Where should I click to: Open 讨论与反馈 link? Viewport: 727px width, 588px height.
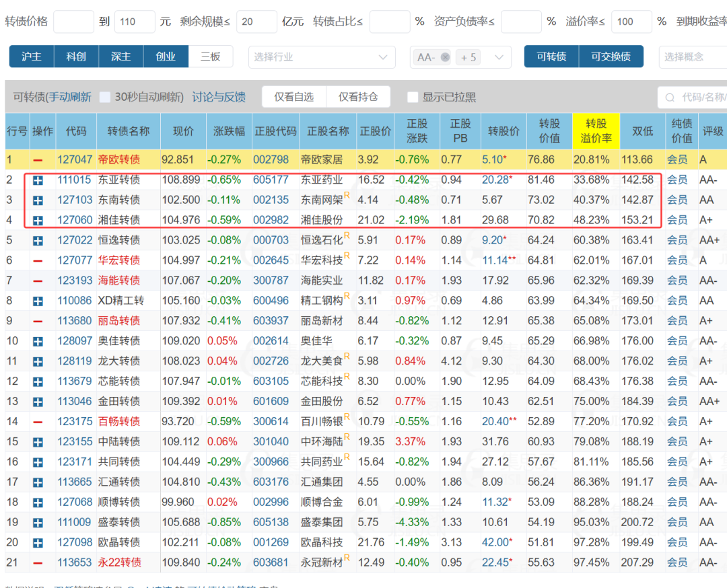tap(219, 97)
